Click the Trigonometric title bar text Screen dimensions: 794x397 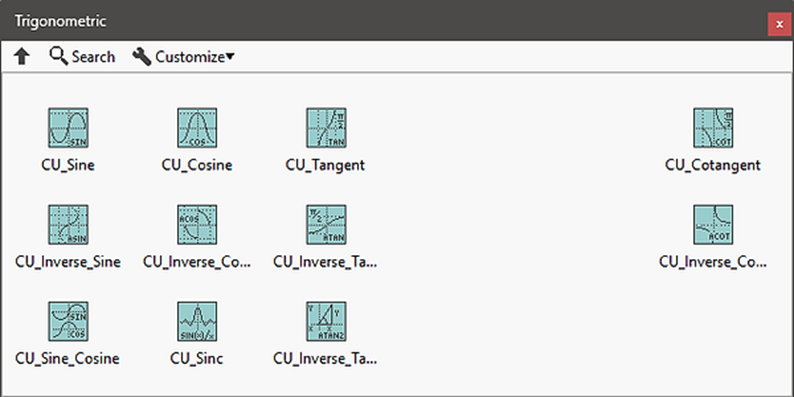tap(60, 21)
